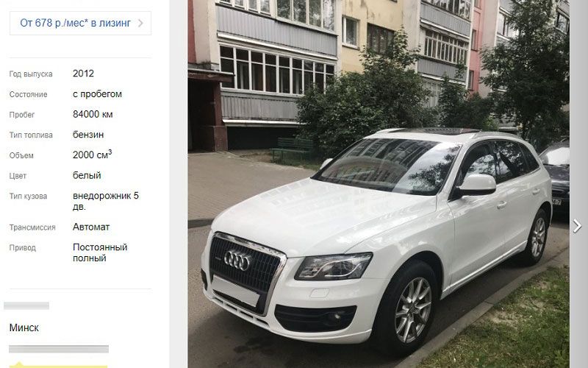Click the Год выпуска label
Viewport: 588px width, 368px height.
(x=31, y=74)
